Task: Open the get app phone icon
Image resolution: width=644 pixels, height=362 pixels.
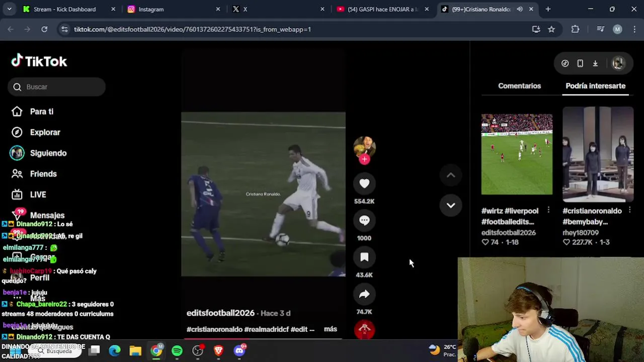Action: (580, 63)
